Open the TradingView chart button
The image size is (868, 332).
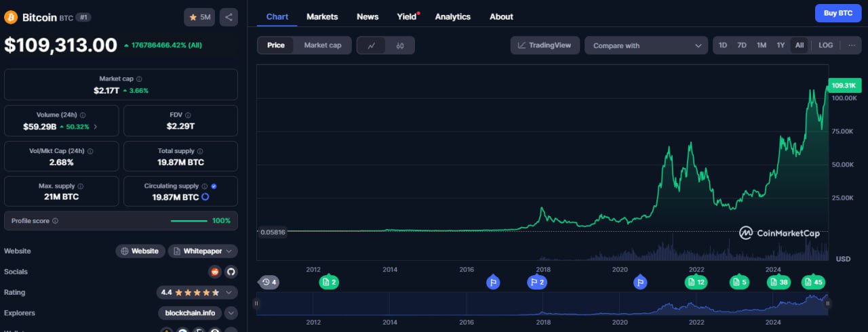[545, 45]
